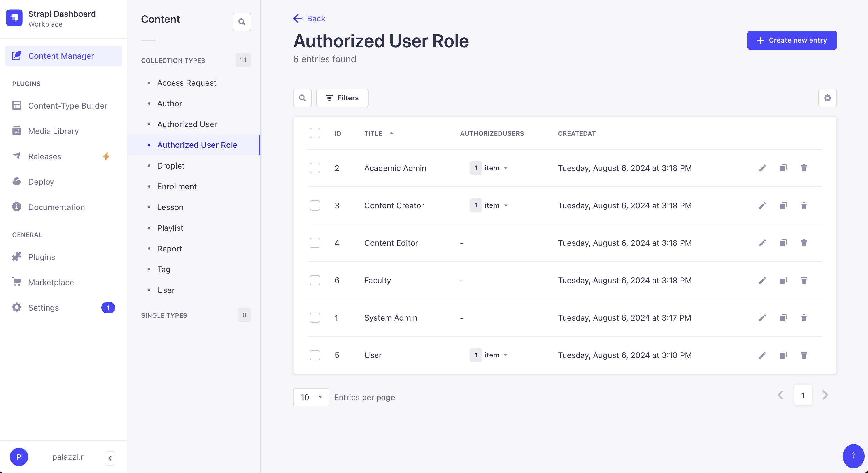Duplicate the Content Creator entry
Image resolution: width=868 pixels, height=473 pixels.
783,205
